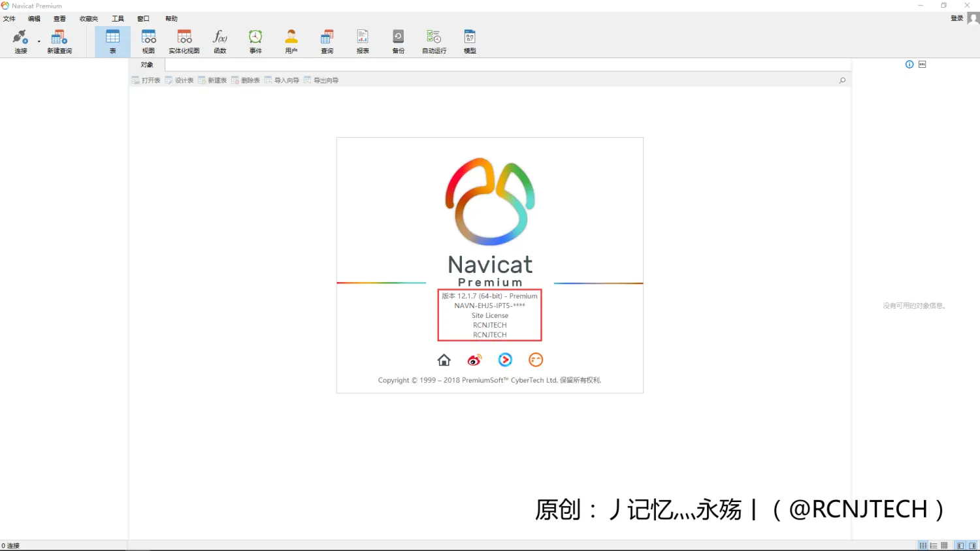Click the license key NAVN-EHJ5-IPT5 text

(489, 306)
